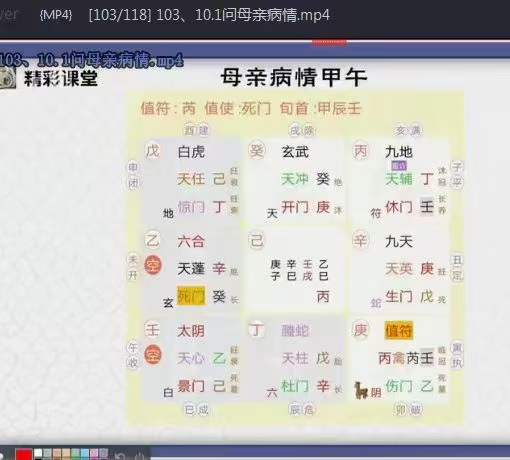This screenshot has height=460, width=510.
Task: Pick the light blue pen color swatch
Action: click(85, 453)
